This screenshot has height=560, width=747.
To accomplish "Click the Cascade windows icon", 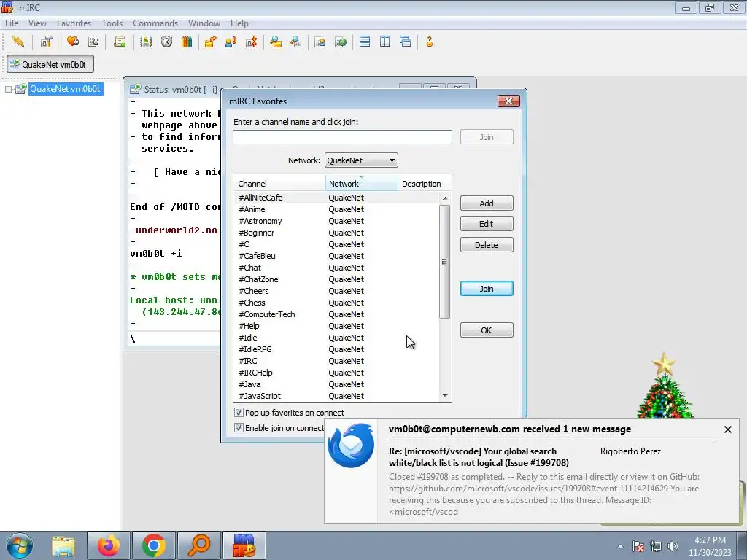I will click(406, 42).
